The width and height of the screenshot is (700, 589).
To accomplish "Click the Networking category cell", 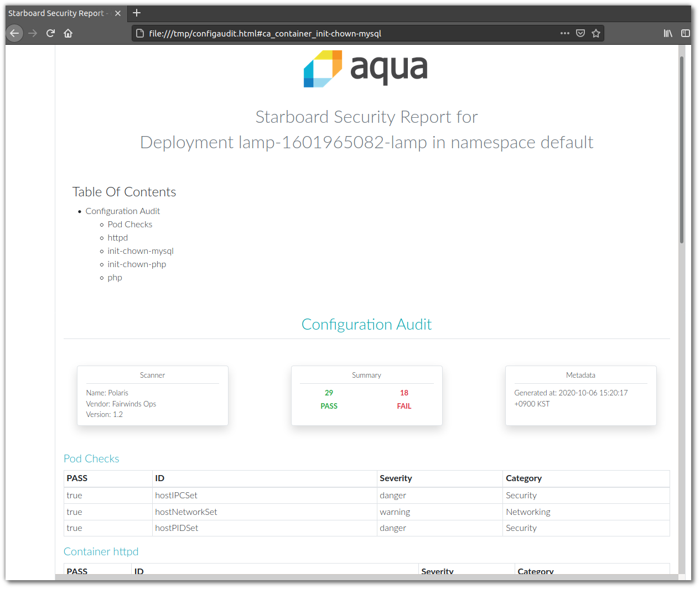I will click(587, 512).
